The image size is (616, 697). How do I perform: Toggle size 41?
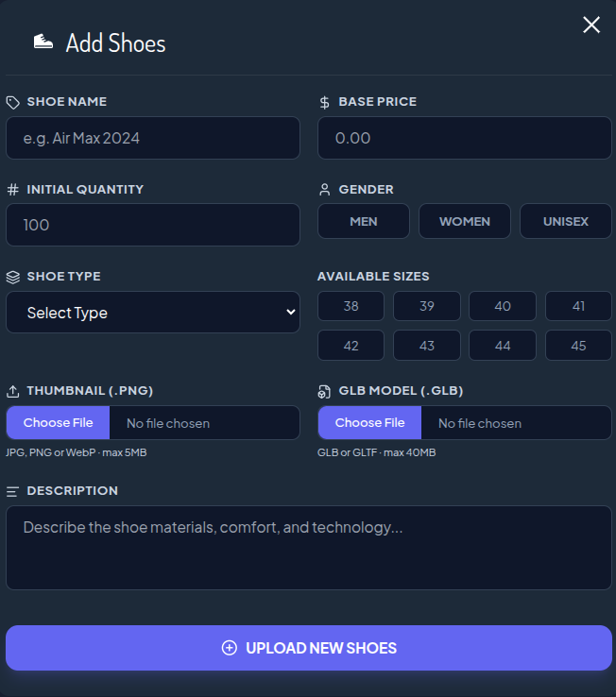click(x=578, y=306)
